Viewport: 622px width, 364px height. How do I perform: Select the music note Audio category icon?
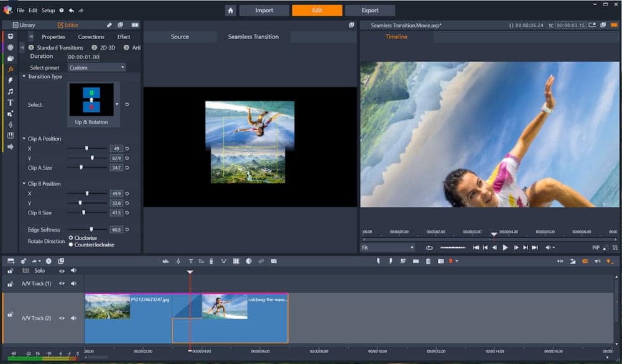(x=11, y=91)
